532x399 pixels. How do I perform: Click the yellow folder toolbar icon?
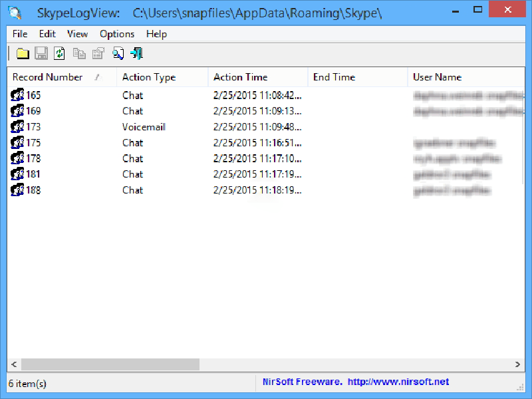coord(23,54)
